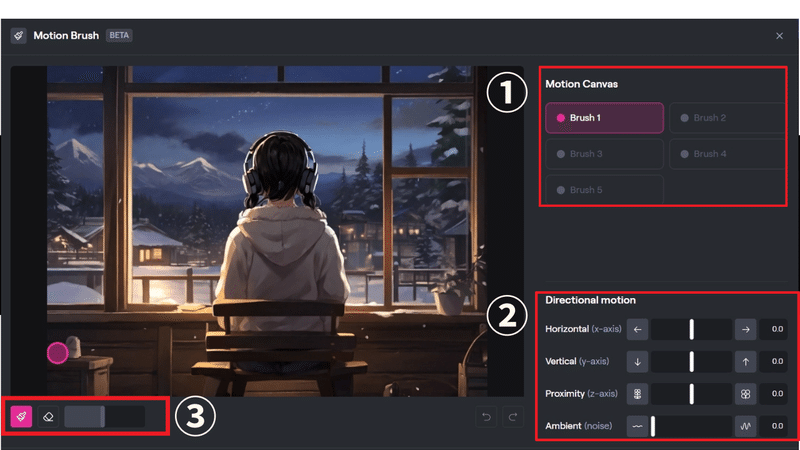Select Brush 3 in Motion Canvas
The width and height of the screenshot is (800, 450).
pos(605,154)
